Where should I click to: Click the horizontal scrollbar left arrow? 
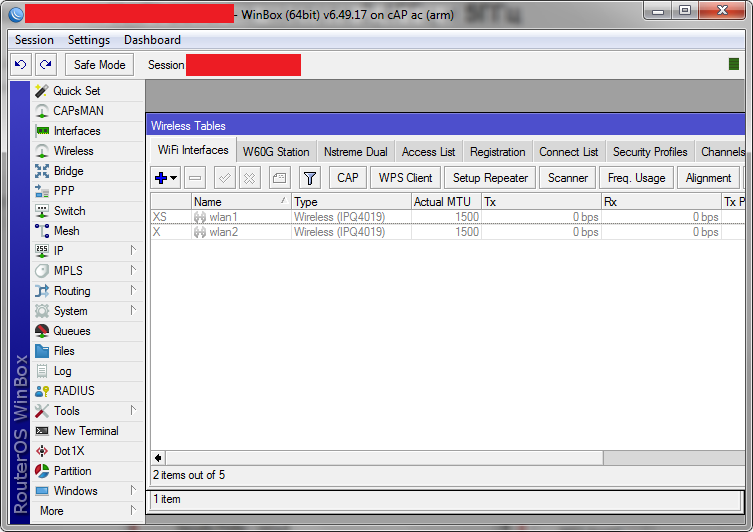158,458
